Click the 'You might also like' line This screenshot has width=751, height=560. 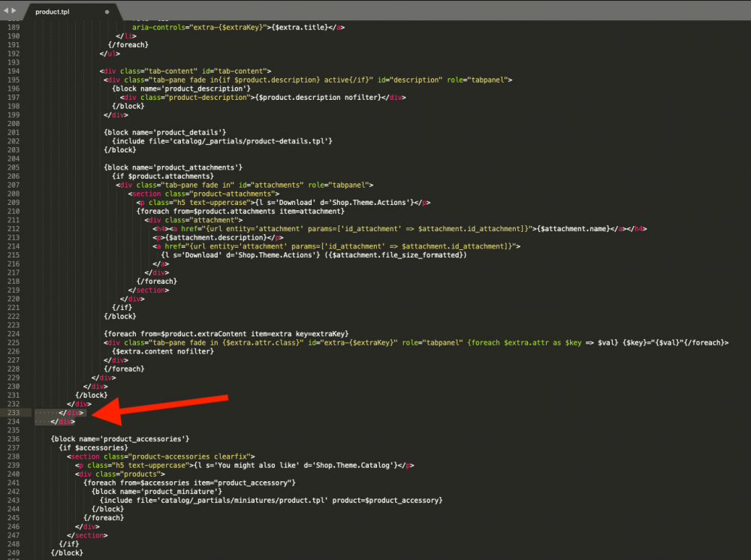coord(245,465)
